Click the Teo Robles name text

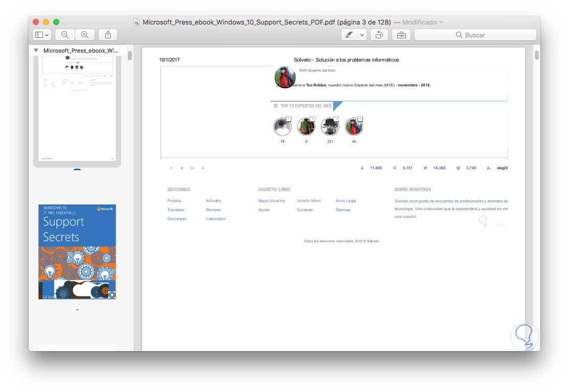click(x=316, y=85)
